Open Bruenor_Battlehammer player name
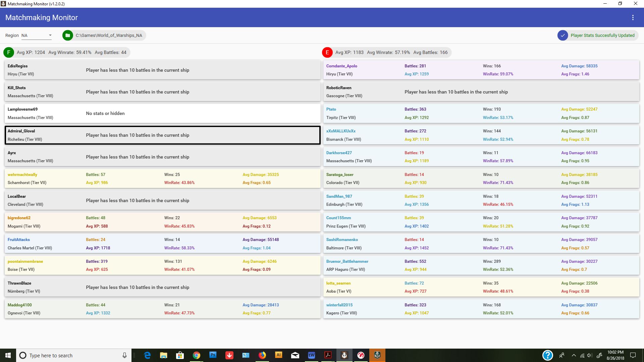Screen dimensions: 644x362 click(347, 261)
